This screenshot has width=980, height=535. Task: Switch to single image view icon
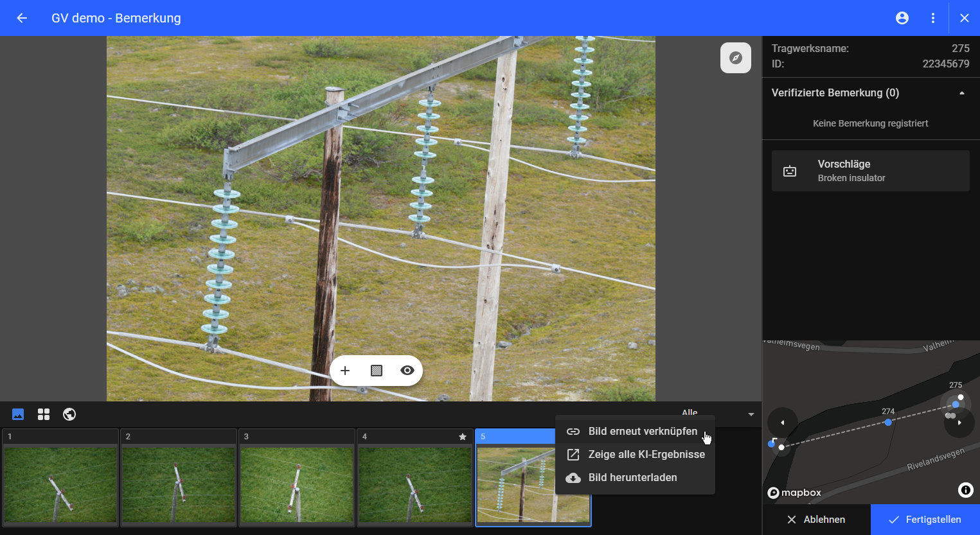[x=18, y=414]
